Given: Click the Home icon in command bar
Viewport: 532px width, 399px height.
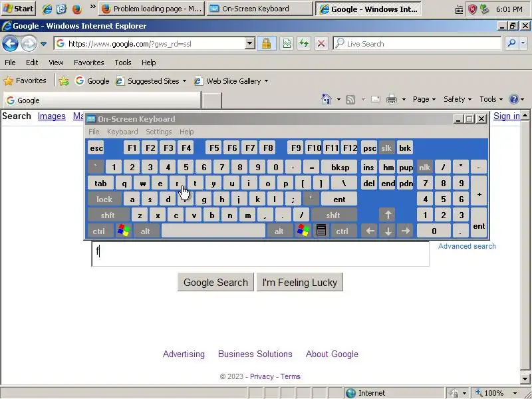Looking at the screenshot, I should tap(327, 99).
